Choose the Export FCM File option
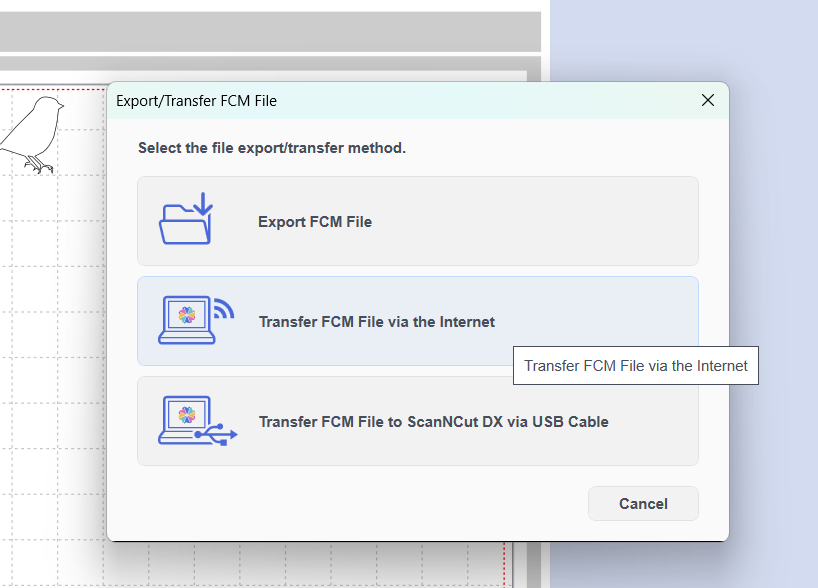This screenshot has height=588, width=818. click(418, 221)
